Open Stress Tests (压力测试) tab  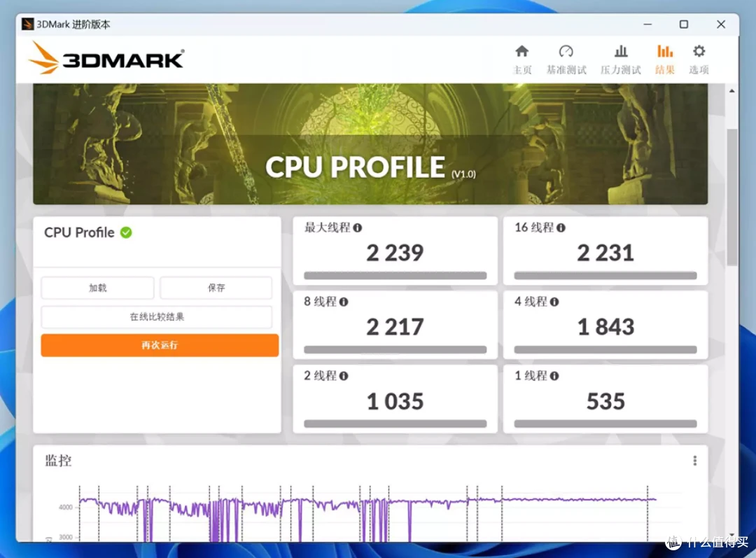click(x=620, y=60)
